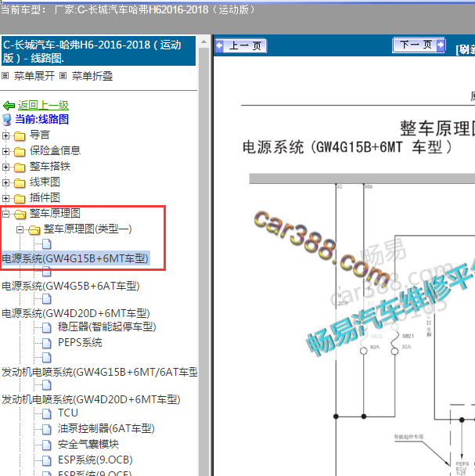The image size is (475, 476).
Task: Select 整车原理图(类型一) tree item
Action: pos(88,229)
